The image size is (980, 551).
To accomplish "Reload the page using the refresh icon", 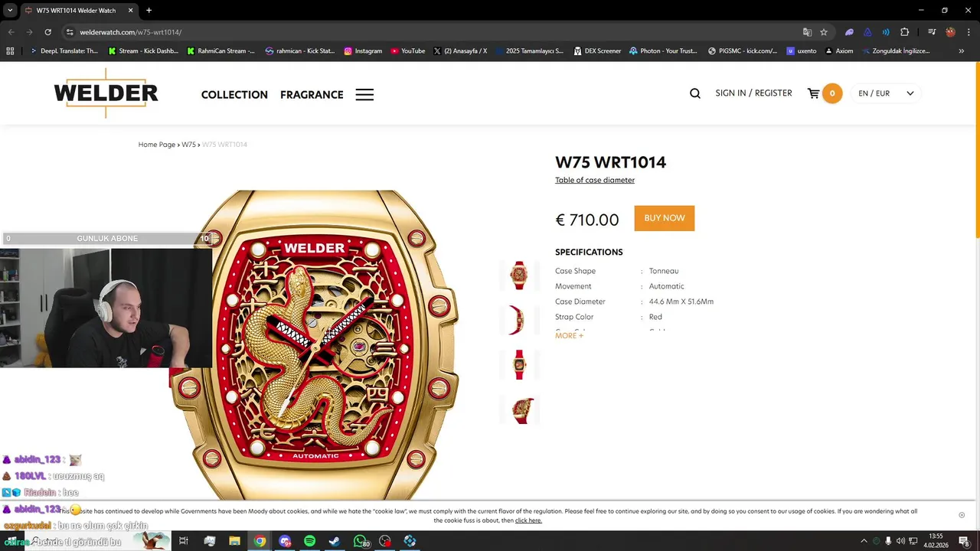I will pyautogui.click(x=47, y=32).
